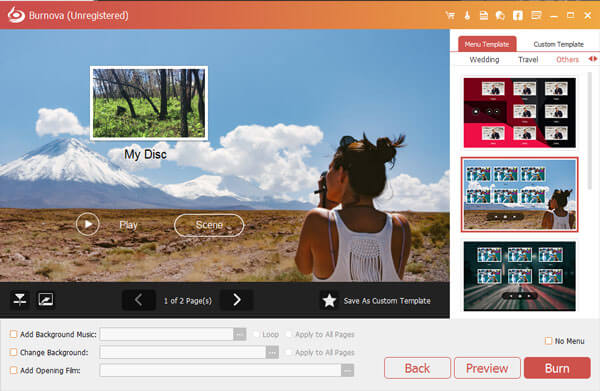Click the Preview button
Viewport: 600px width, 391px height.
point(487,368)
